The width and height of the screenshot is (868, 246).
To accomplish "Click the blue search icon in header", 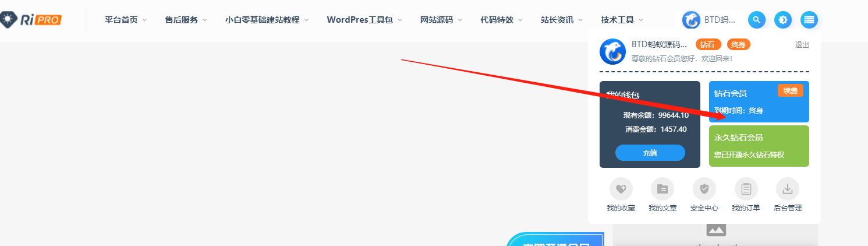I will click(x=756, y=20).
